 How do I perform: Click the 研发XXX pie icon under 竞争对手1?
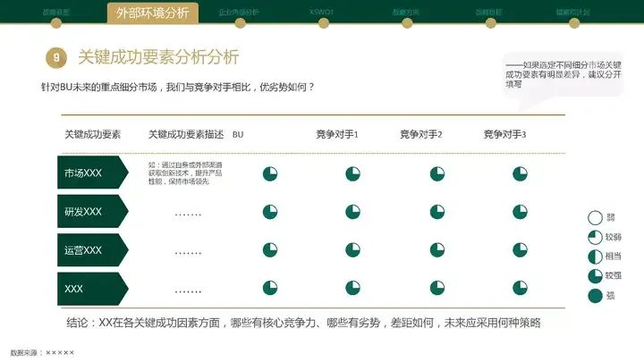click(352, 212)
